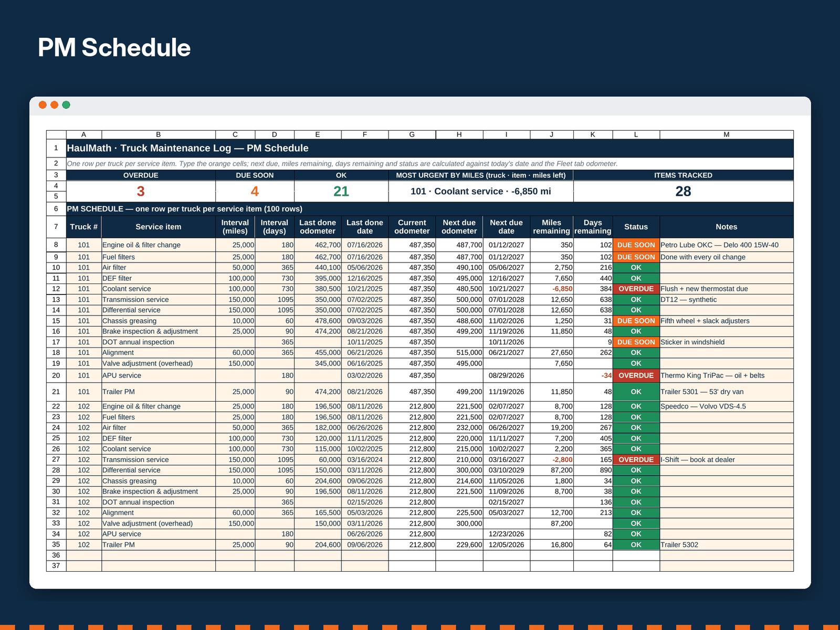
Task: Select 'Sticker in windshield' note
Action: pos(727,342)
